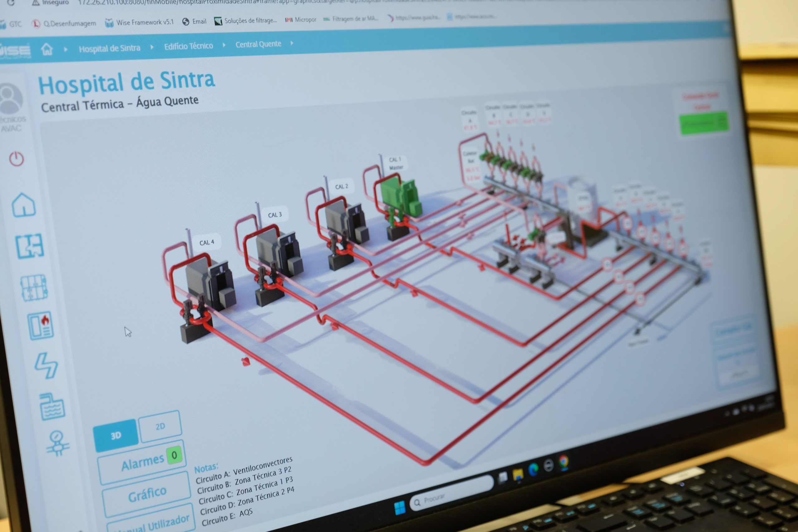Open the pressure gauge valve sidebar icon
This screenshot has width=798, height=532.
point(57,443)
